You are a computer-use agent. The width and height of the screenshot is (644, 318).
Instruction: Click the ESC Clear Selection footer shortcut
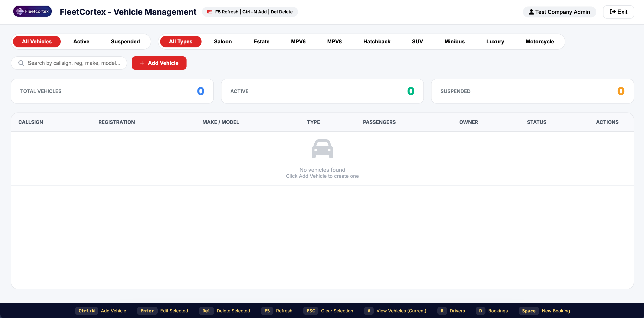pos(328,311)
